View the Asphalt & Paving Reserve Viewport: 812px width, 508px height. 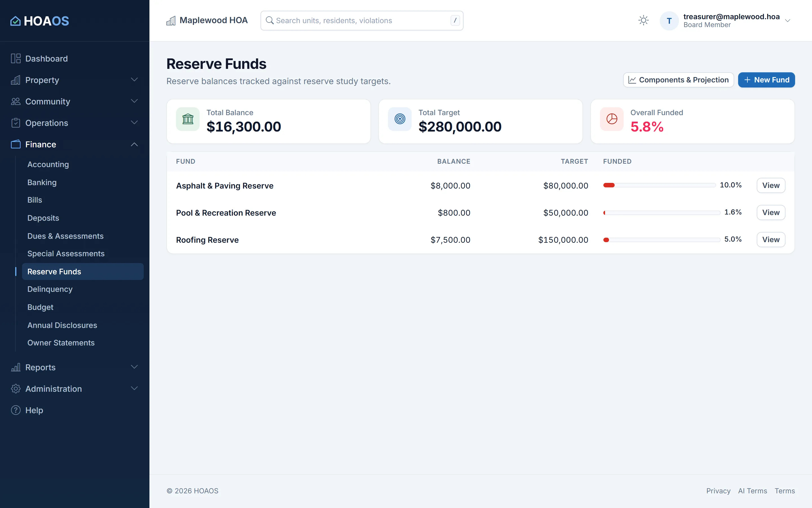[x=771, y=185]
